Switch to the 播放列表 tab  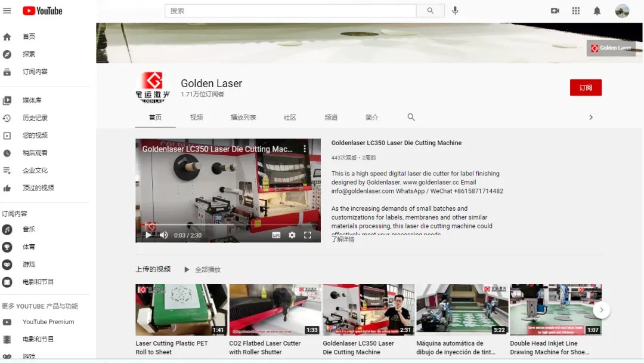243,117
